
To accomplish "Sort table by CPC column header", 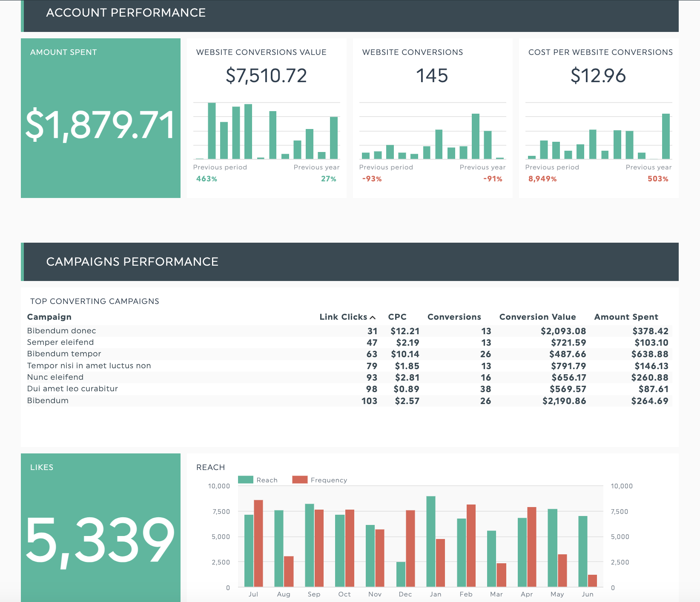I will click(x=397, y=317).
